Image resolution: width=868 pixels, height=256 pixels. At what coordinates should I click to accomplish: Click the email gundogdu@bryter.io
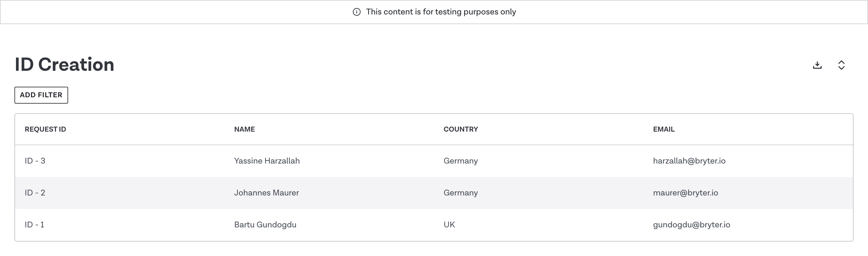pyautogui.click(x=691, y=225)
